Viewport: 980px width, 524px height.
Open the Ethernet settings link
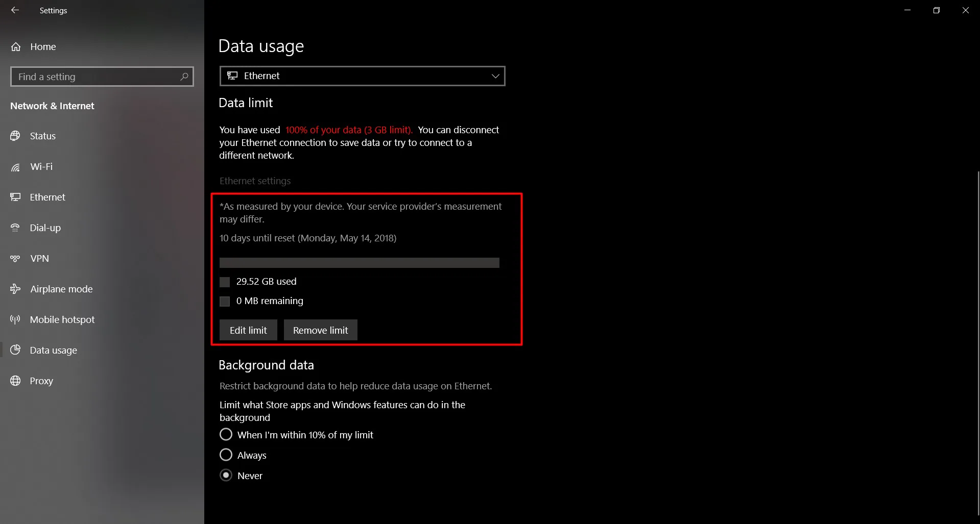(x=255, y=181)
